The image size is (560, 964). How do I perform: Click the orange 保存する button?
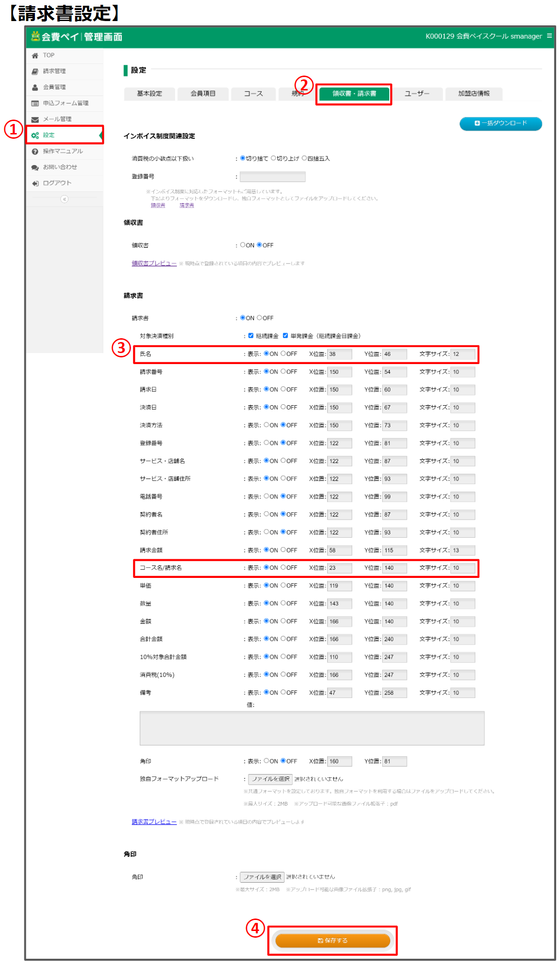[x=333, y=941]
